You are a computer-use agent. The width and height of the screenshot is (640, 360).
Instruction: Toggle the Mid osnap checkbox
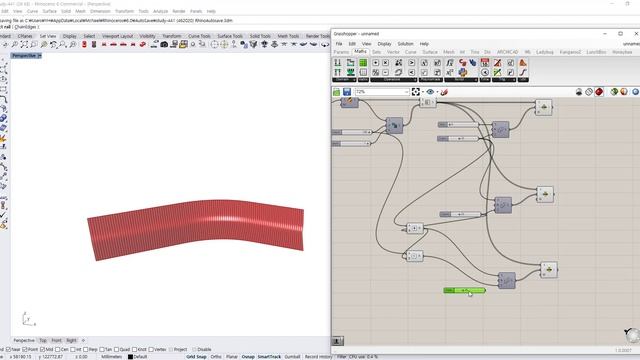[42, 349]
